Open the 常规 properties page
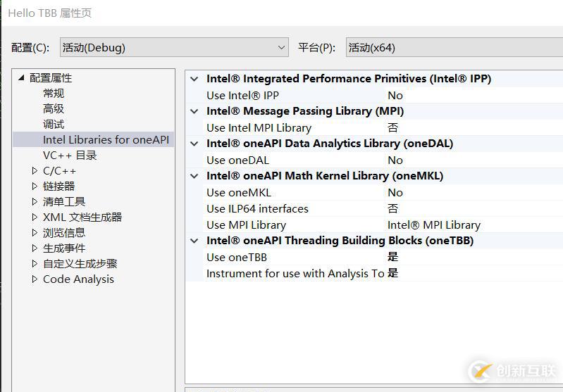This screenshot has width=563, height=392. pyautogui.click(x=54, y=93)
